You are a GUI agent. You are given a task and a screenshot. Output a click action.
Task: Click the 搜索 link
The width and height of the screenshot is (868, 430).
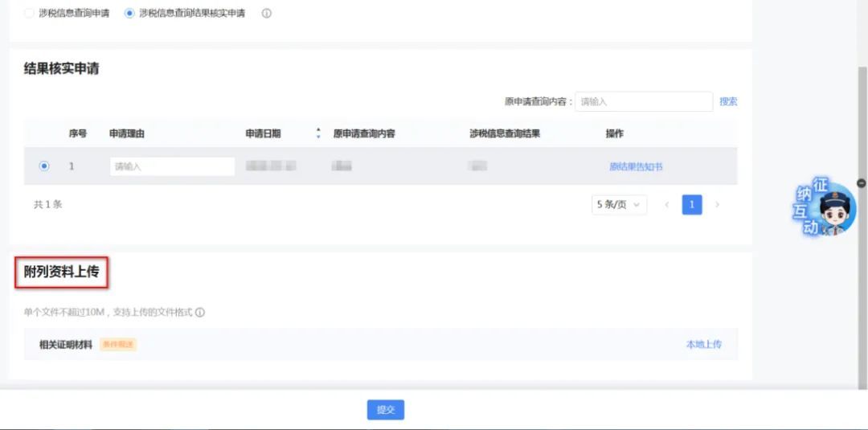728,102
